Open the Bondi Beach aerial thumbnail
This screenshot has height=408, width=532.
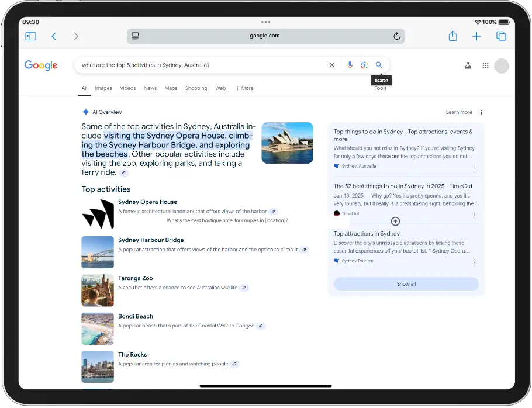tap(98, 329)
